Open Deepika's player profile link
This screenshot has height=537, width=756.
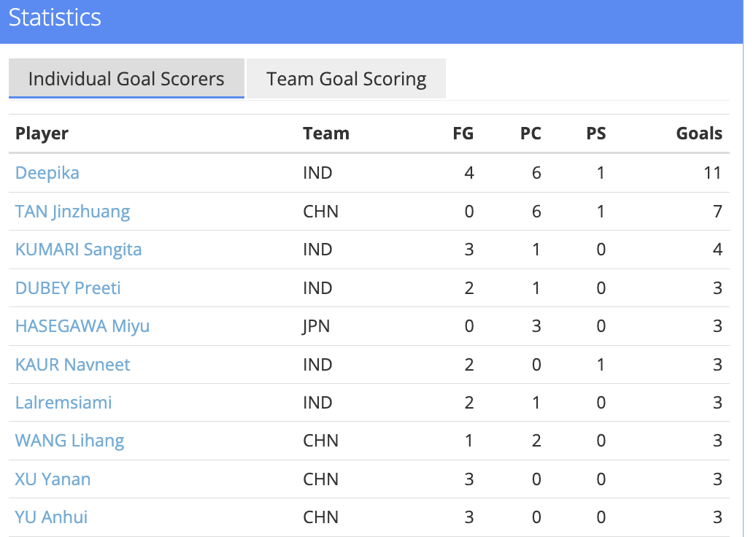point(47,173)
